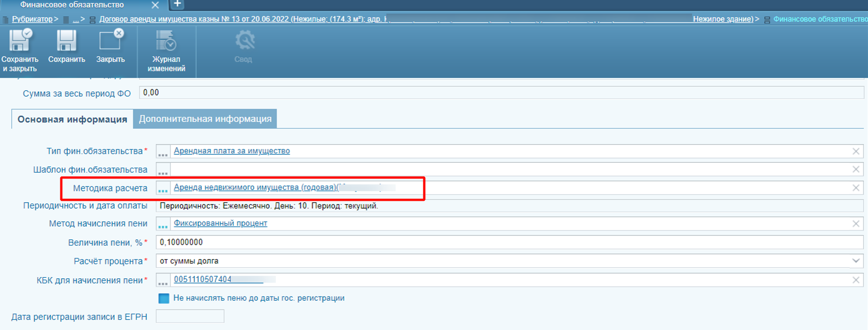Click the Дата регистрации записи в ЕГРН field

[190, 317]
